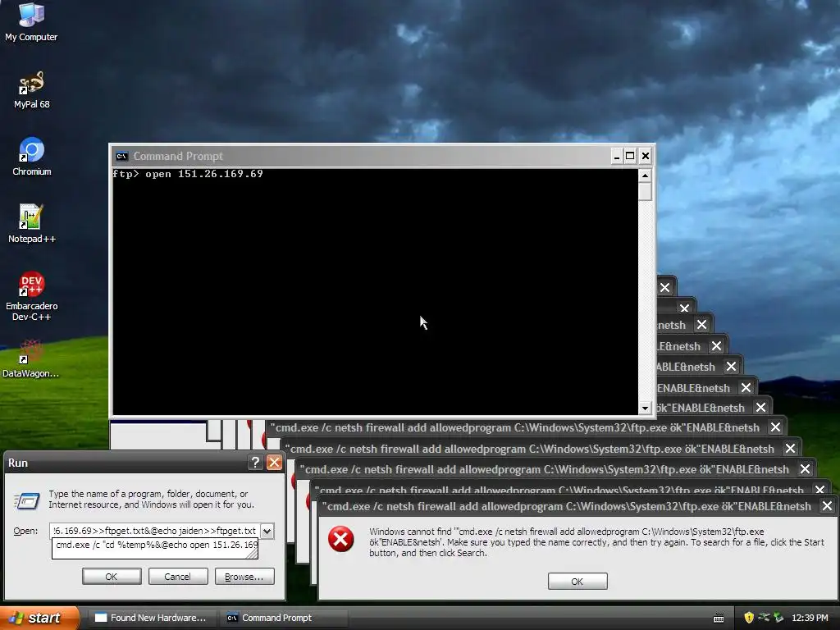Click into the Run dialog Open text field
Viewport: 840px width, 630px height.
coord(154,531)
